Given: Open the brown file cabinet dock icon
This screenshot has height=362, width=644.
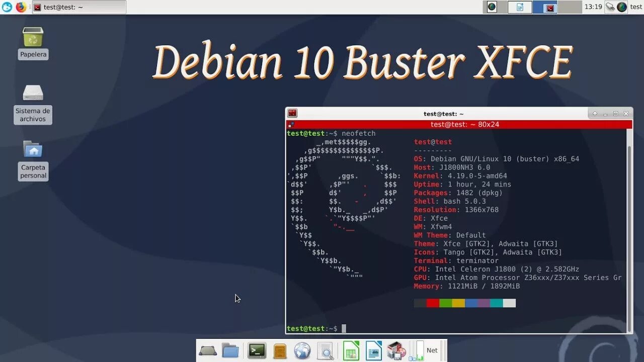Looking at the screenshot, I should point(280,350).
